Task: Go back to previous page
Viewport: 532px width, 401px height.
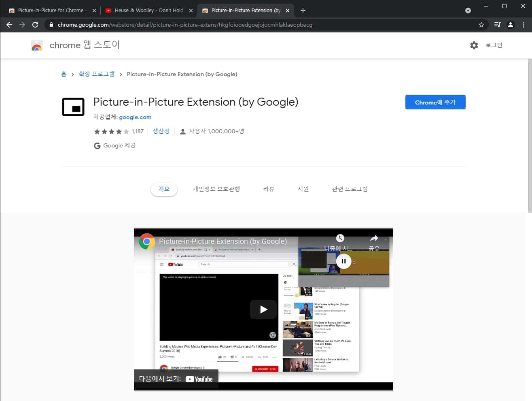Action: 9,25
